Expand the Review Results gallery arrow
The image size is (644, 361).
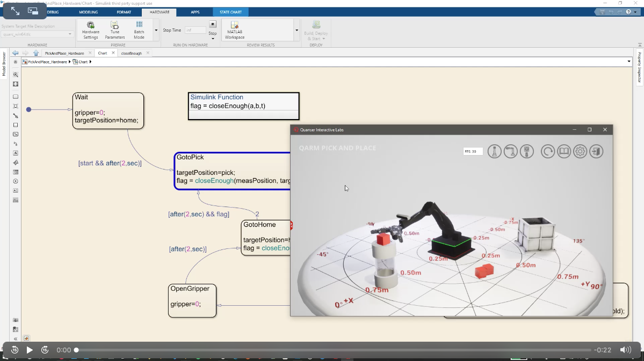click(296, 31)
